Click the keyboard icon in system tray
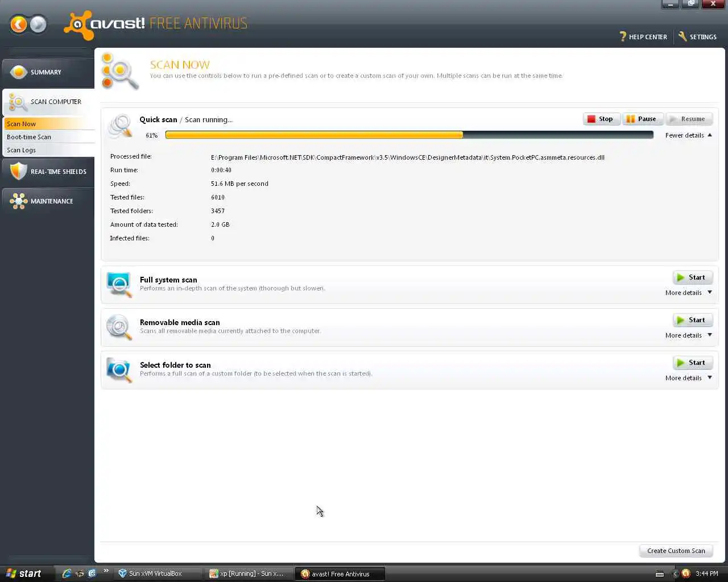 click(x=660, y=574)
